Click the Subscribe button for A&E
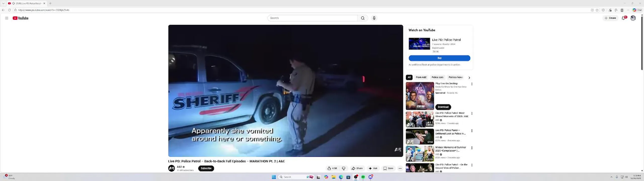The image size is (644, 181). tap(206, 168)
